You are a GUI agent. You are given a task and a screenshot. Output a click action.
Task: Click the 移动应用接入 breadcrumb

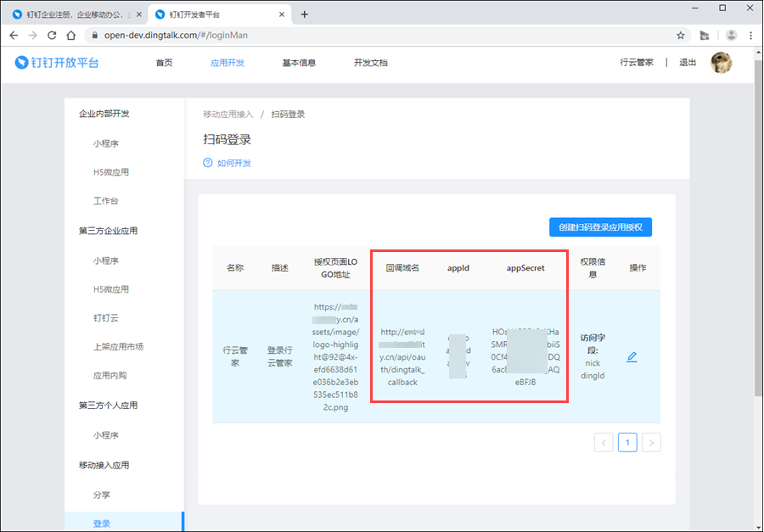[228, 115]
